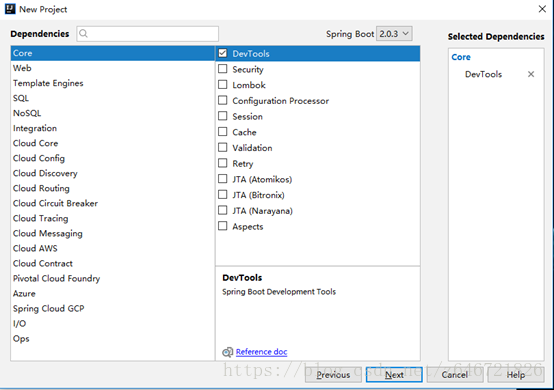Screen dimensions: 554x390
Task: Click the search magnifier icon
Action: (83, 34)
